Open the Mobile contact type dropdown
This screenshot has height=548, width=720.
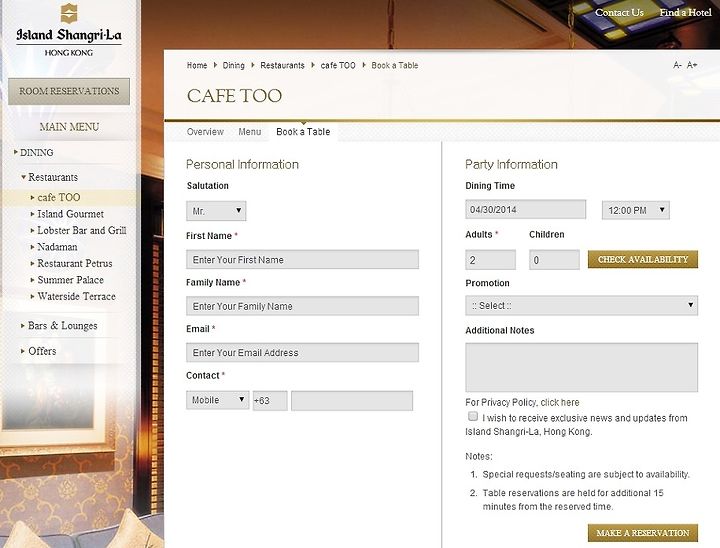pyautogui.click(x=217, y=400)
